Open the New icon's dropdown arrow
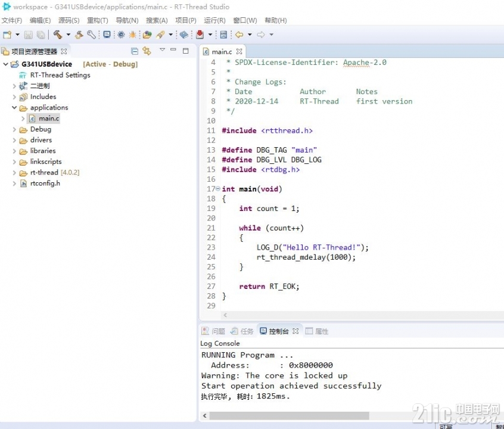This screenshot has height=429, width=504. [x=17, y=35]
